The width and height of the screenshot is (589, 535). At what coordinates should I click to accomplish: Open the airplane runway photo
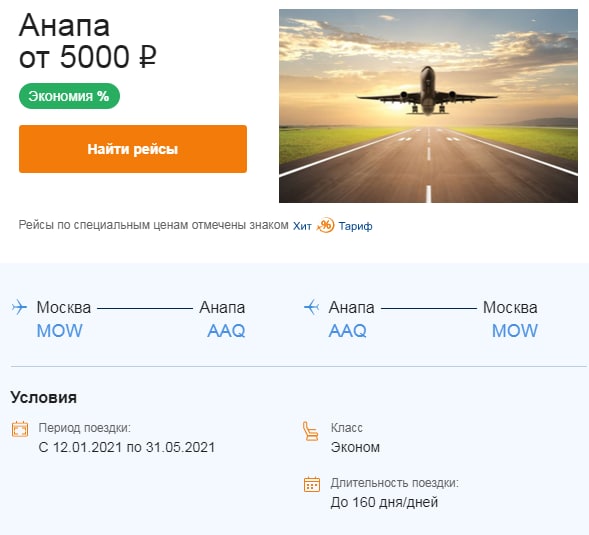428,106
